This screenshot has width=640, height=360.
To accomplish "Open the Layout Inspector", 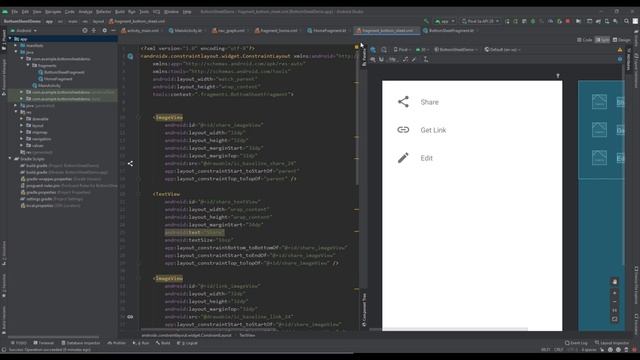I will pyautogui.click(x=612, y=343).
